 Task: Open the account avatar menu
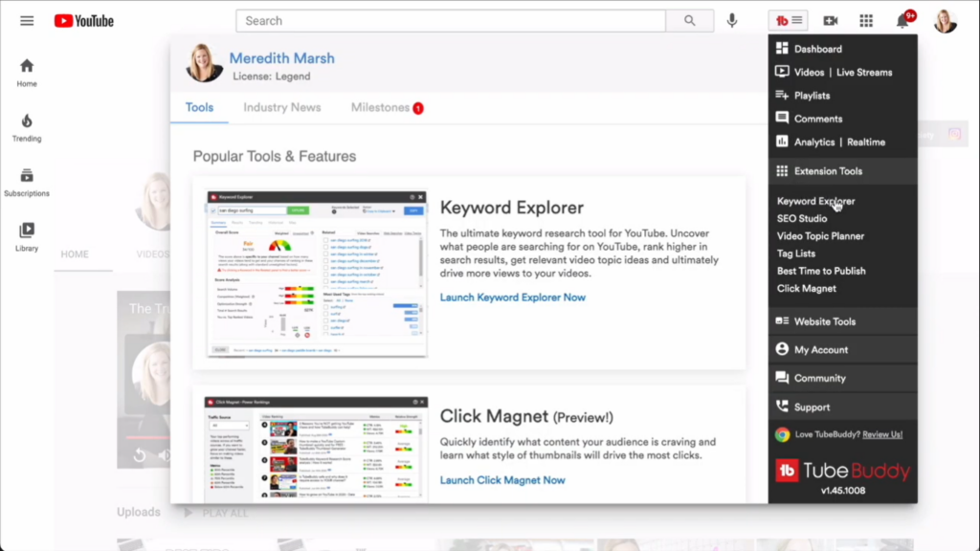[x=945, y=21]
